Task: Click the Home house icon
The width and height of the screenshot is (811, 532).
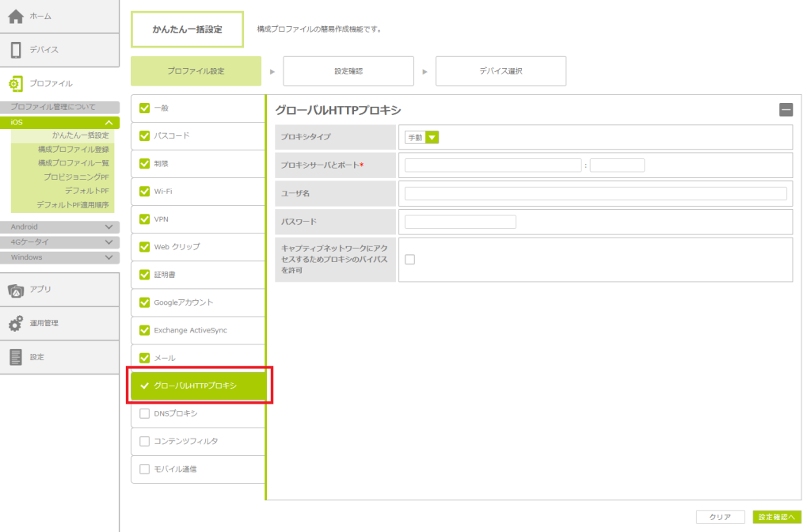Action: tap(16, 16)
